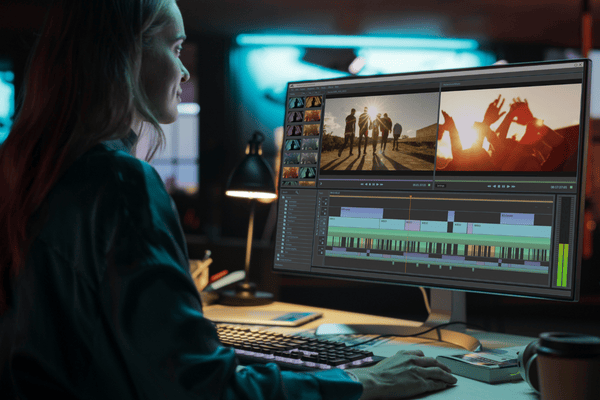The image size is (600, 400).
Task: Click the striped audio waveform track
Action: (x=438, y=247)
